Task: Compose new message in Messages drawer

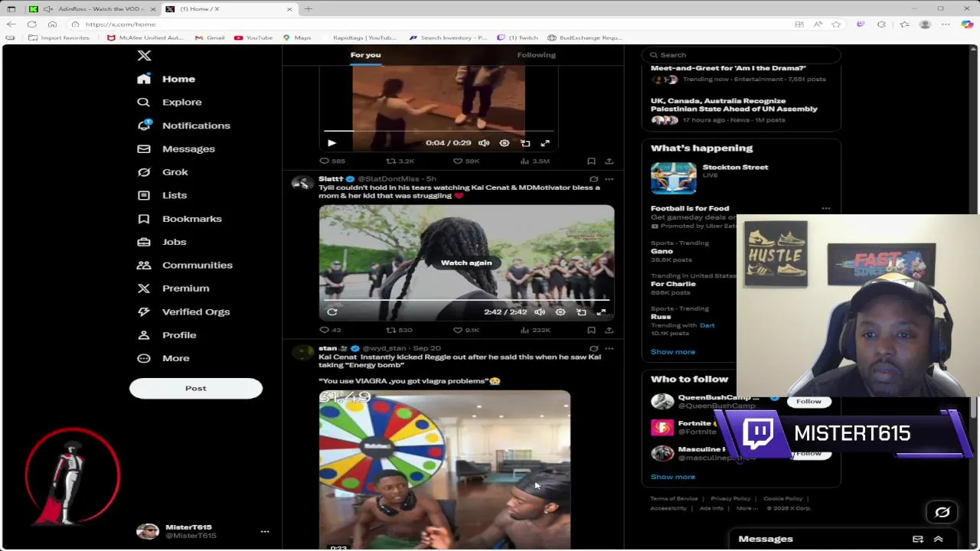Action: pos(918,539)
